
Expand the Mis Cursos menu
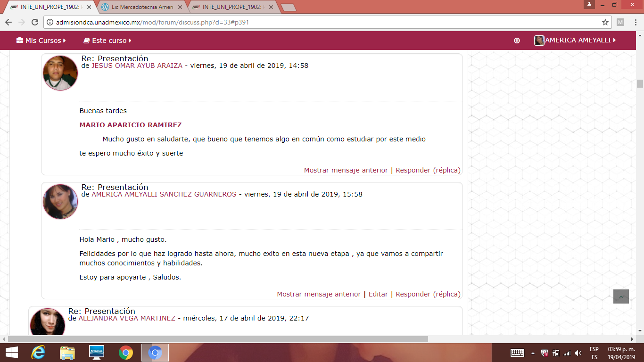click(41, 41)
